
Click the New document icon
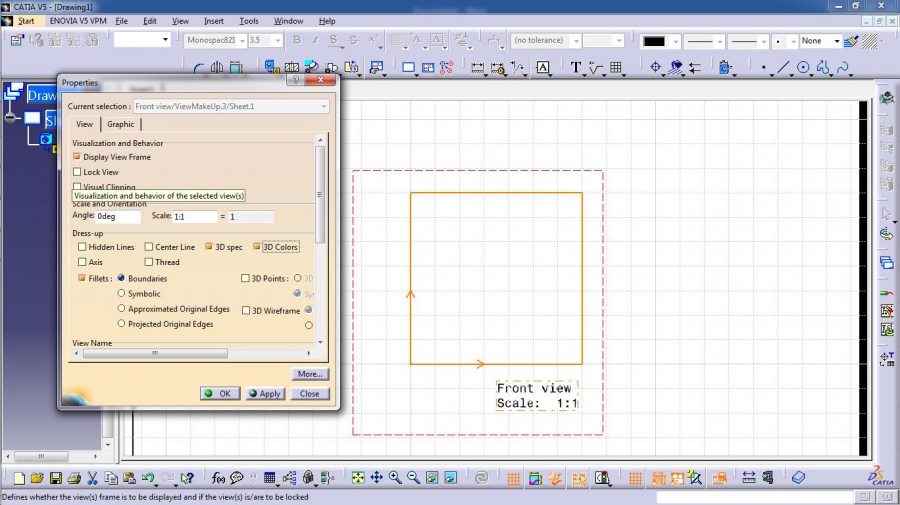(x=18, y=478)
